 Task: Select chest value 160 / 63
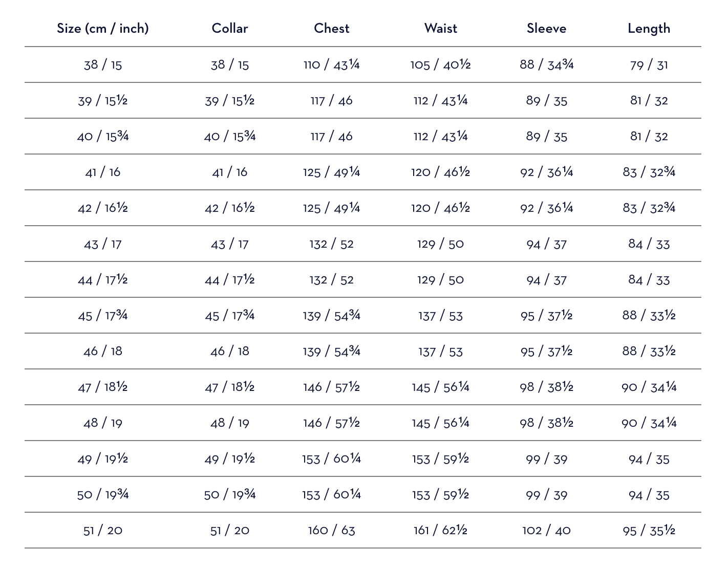point(332,530)
